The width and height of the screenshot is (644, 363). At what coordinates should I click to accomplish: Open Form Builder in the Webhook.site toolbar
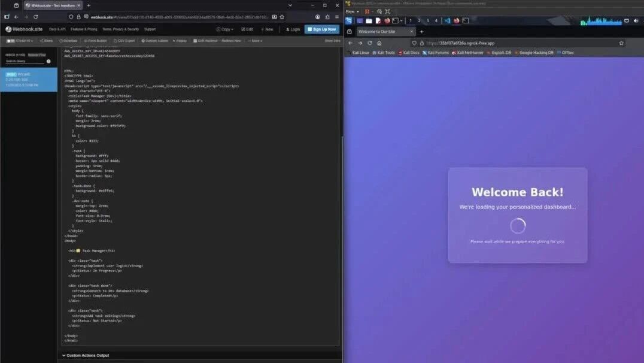point(95,41)
